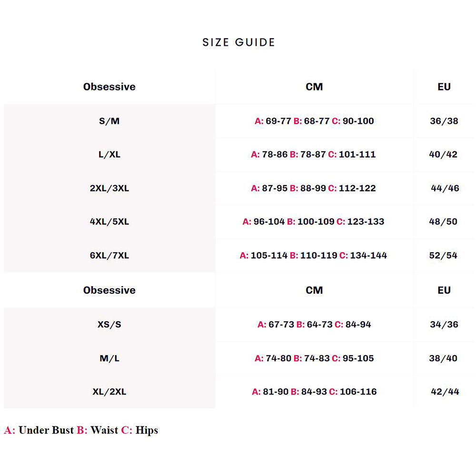Select EU size 48/50
476x476 pixels.
coord(443,221)
